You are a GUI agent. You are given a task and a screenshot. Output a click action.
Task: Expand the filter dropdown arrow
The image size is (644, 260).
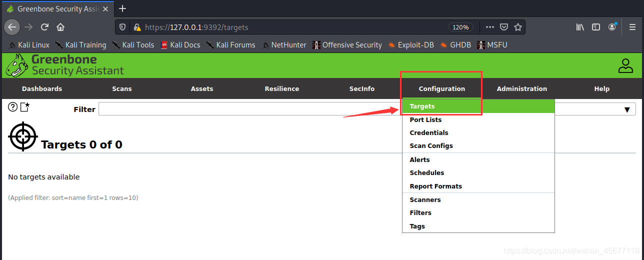click(x=627, y=109)
